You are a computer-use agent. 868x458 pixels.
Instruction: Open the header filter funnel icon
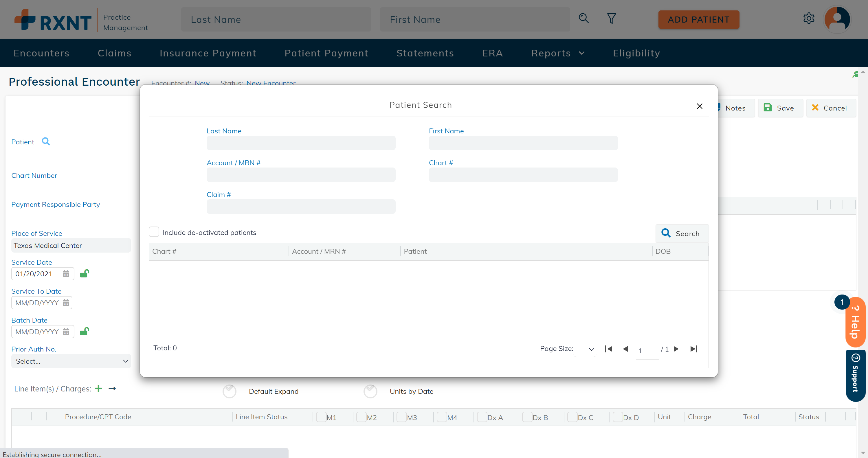[612, 18]
